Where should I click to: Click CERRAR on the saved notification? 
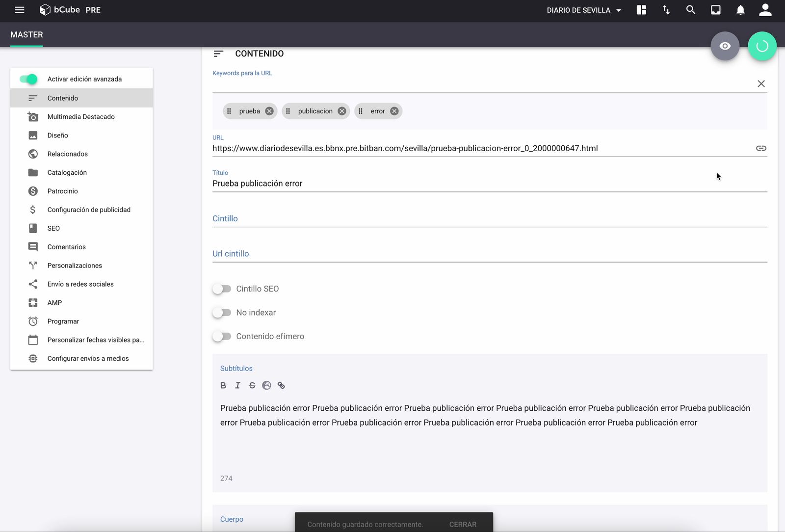coord(463,524)
